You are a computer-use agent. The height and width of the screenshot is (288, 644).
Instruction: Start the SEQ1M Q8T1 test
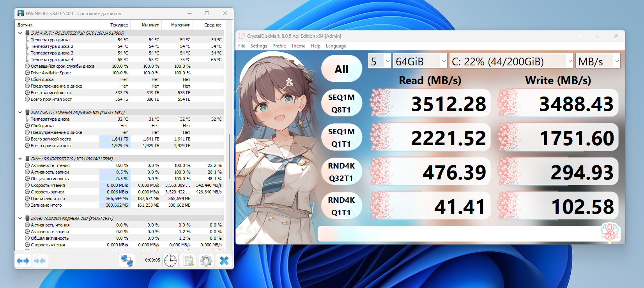[341, 104]
